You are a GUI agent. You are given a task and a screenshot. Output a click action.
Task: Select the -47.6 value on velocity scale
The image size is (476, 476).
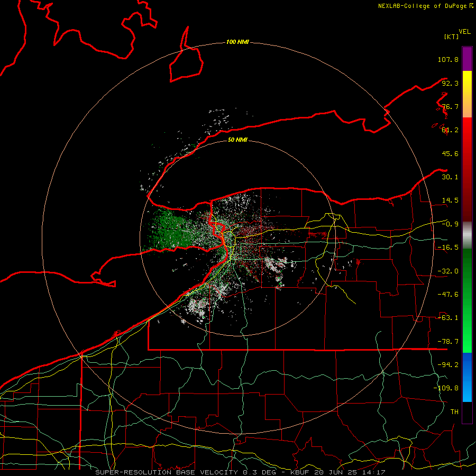click(448, 295)
